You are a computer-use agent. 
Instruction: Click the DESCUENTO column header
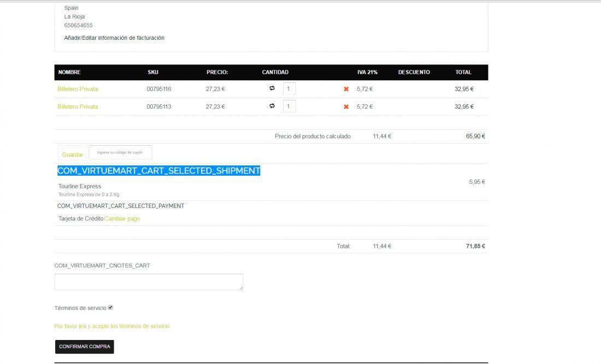pyautogui.click(x=414, y=72)
